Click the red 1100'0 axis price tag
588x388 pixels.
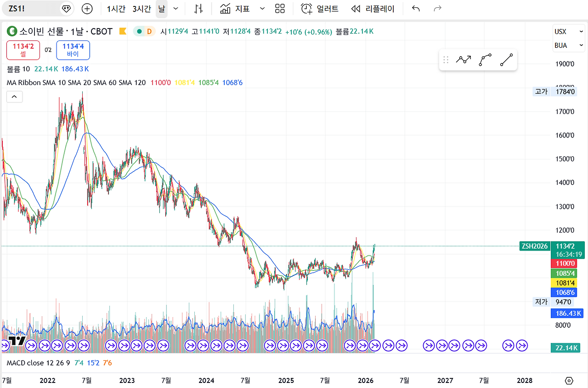(564, 263)
